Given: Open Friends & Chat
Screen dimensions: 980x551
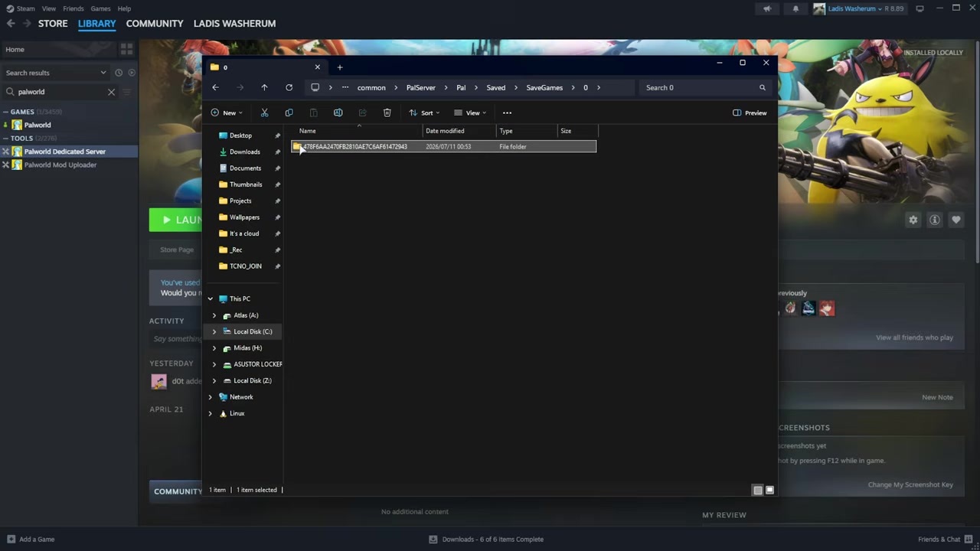Looking at the screenshot, I should click(945, 539).
